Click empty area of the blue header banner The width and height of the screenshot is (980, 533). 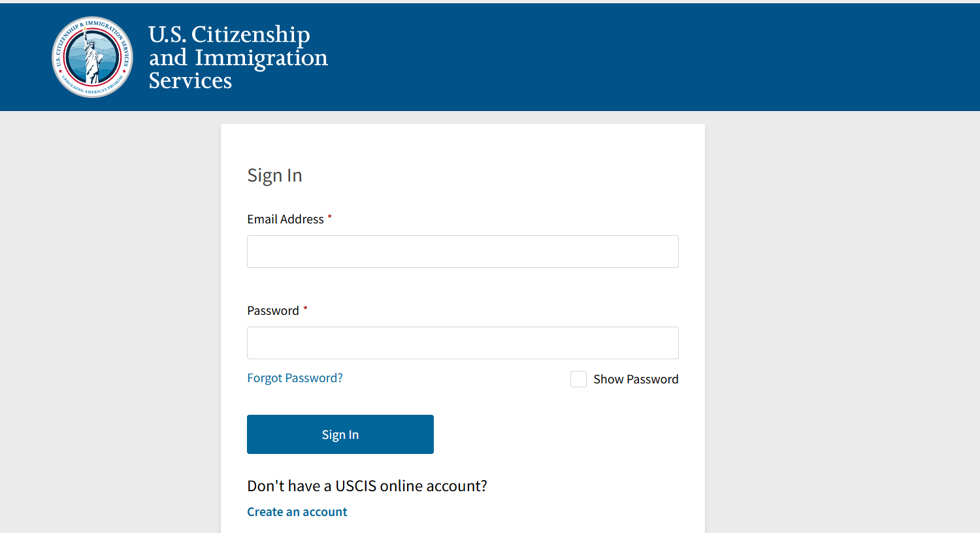point(653,57)
